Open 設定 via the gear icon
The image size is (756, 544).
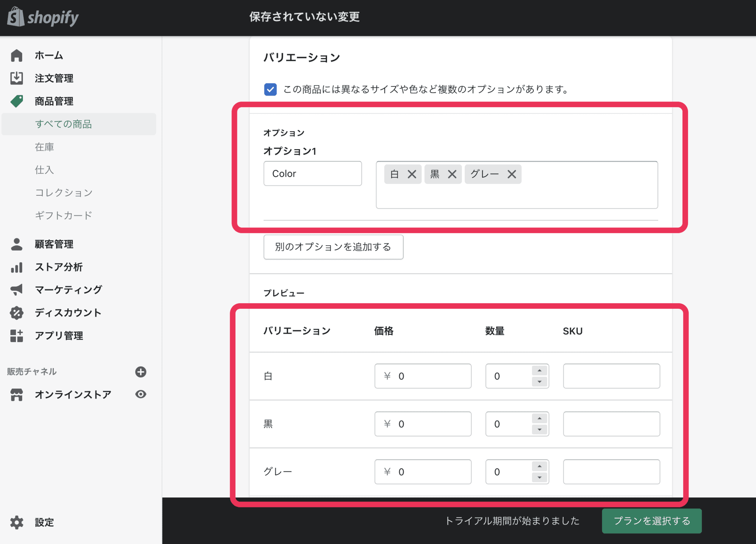(x=16, y=522)
